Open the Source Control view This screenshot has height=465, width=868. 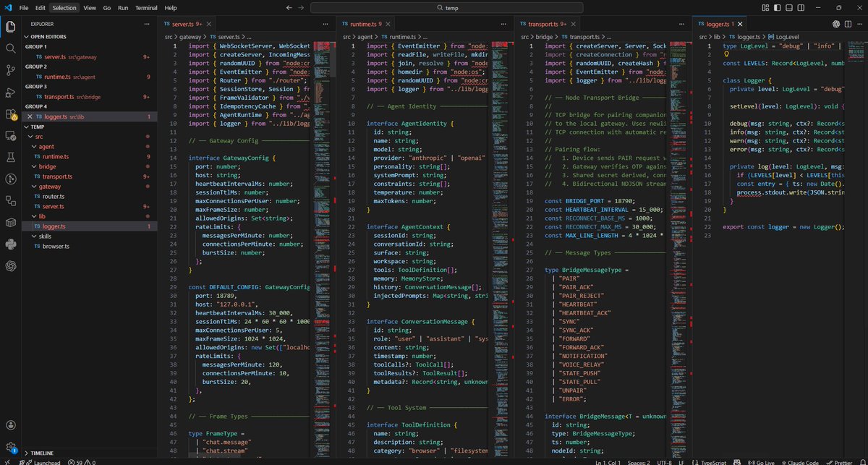click(x=11, y=70)
